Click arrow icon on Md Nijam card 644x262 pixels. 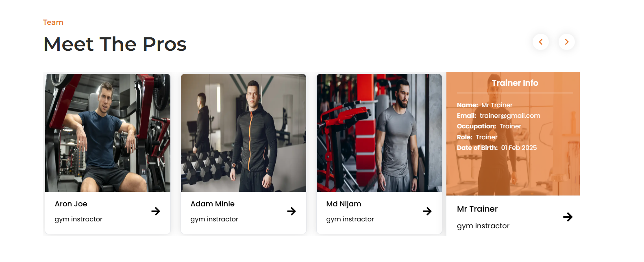pos(427,211)
